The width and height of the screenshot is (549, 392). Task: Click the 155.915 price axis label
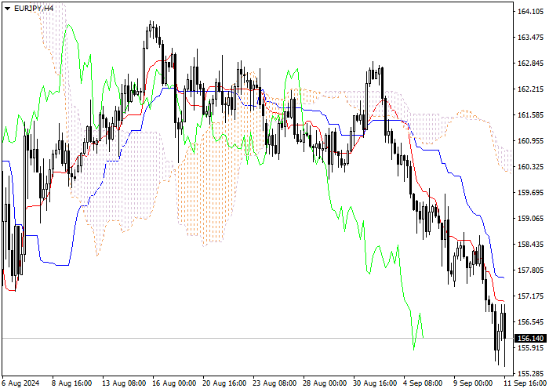pos(530,348)
